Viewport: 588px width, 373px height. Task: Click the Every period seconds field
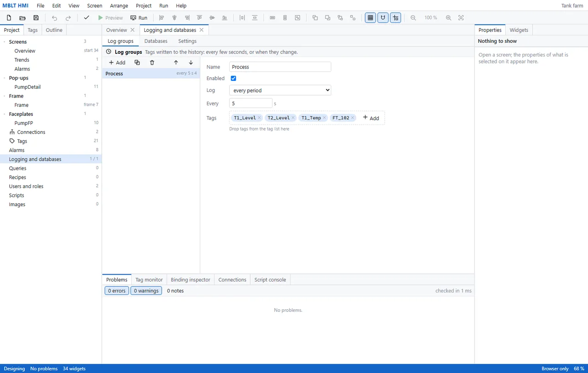click(251, 103)
